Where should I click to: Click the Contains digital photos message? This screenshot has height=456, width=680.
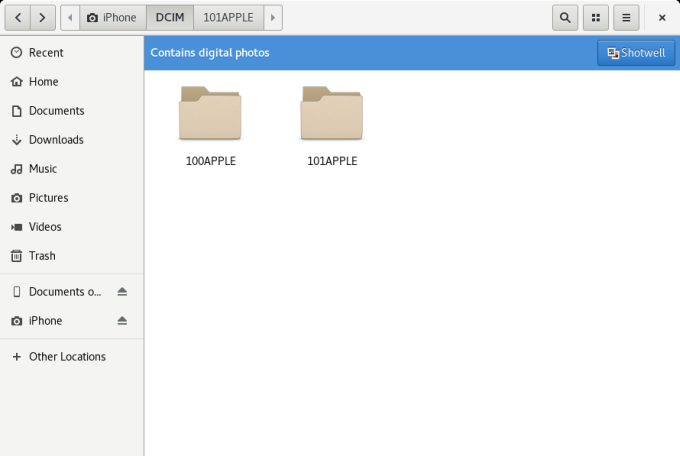coord(210,53)
